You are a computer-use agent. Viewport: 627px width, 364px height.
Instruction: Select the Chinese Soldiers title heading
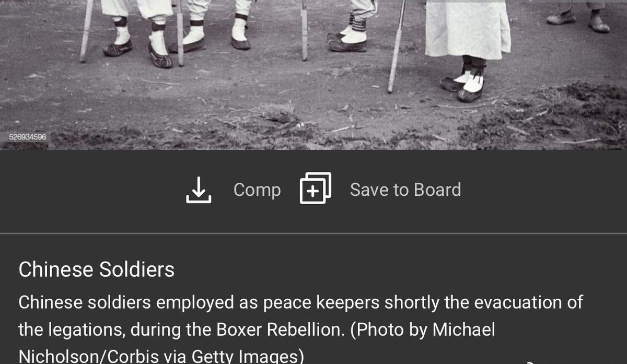[x=97, y=269]
